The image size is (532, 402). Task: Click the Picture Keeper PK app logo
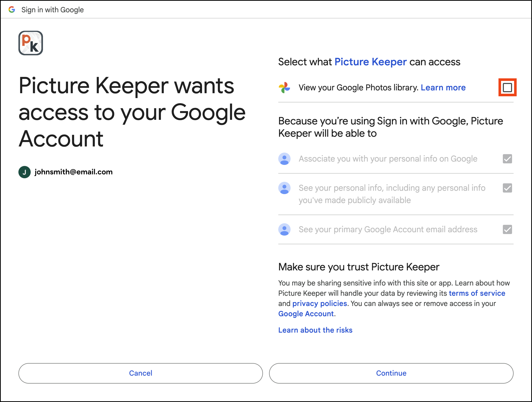coord(30,43)
